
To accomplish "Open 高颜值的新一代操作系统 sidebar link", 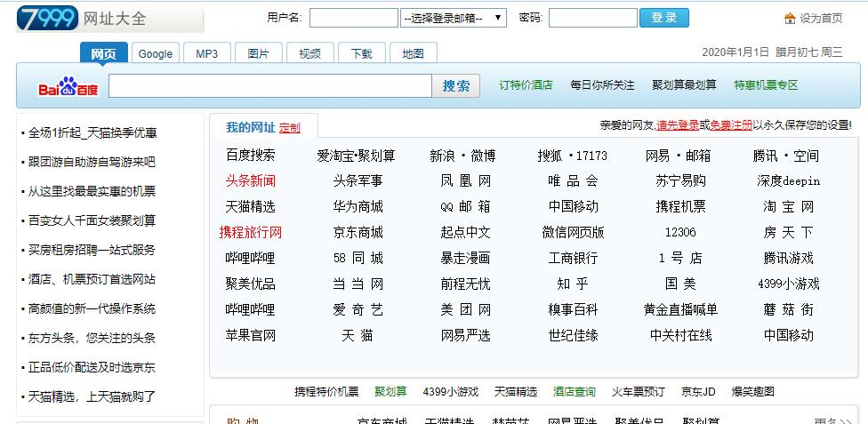I will [x=92, y=308].
